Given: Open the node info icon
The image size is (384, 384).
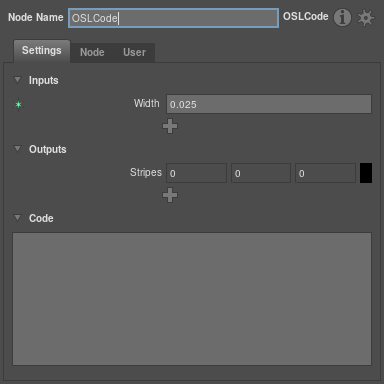Looking at the screenshot, I should pyautogui.click(x=342, y=17).
